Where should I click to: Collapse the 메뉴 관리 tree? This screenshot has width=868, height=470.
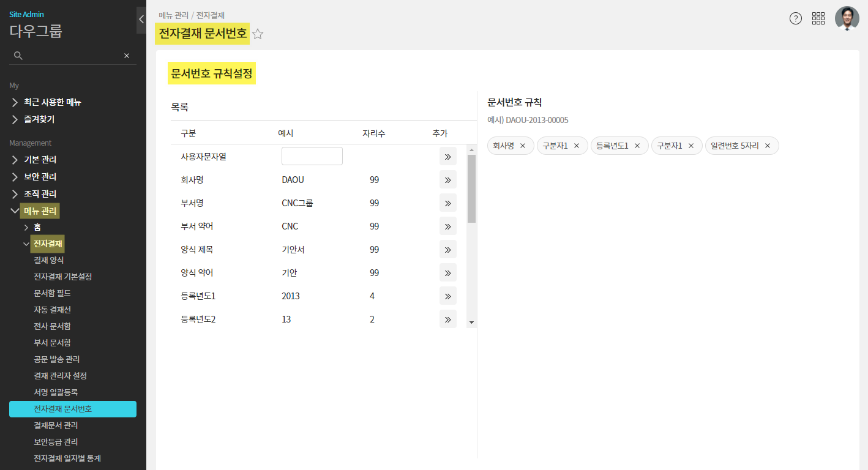click(x=15, y=211)
